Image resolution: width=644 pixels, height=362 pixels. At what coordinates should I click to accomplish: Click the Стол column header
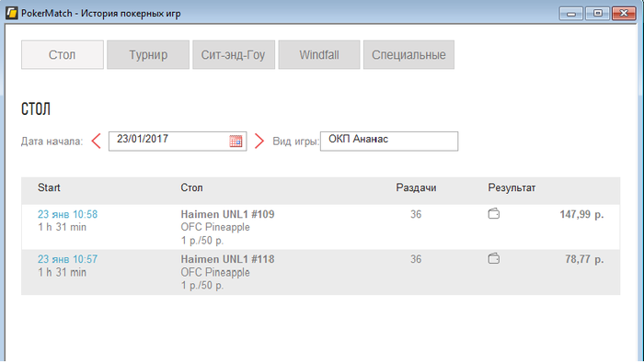click(191, 187)
